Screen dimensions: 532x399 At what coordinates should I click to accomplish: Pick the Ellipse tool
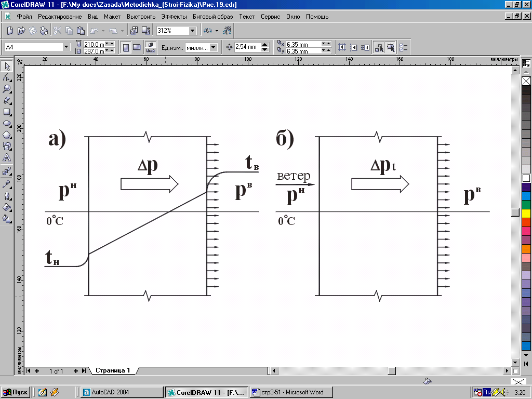[x=7, y=123]
